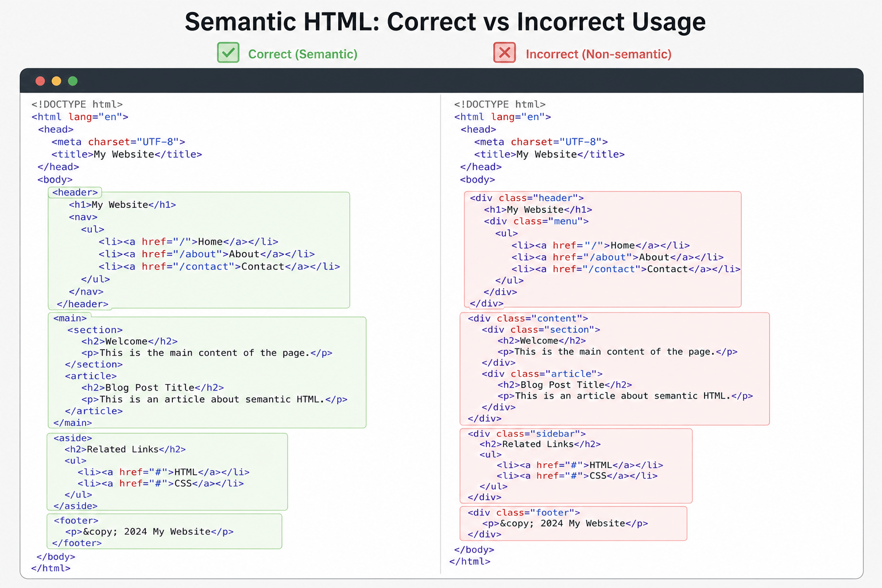Click the /contact link line in the non-semantic code
The height and width of the screenshot is (588, 882).
point(626,269)
